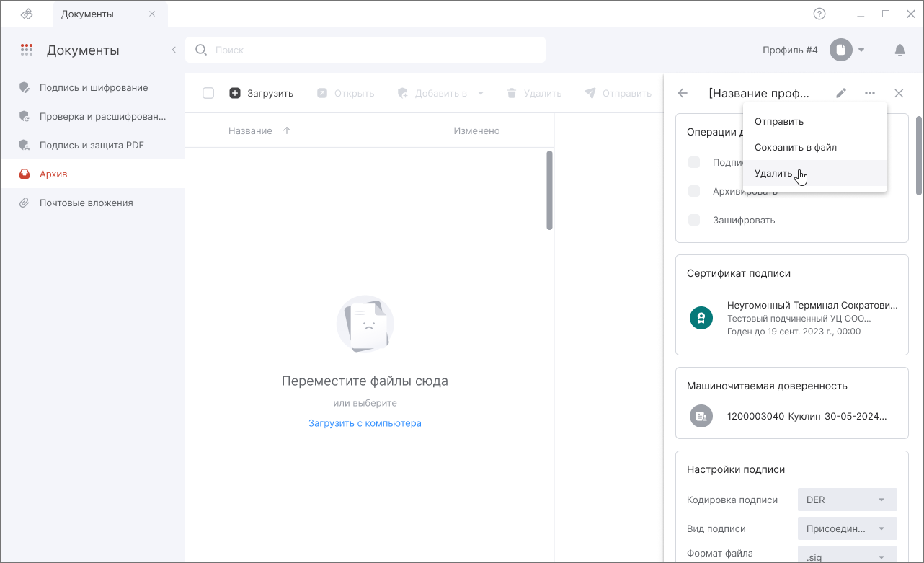924x563 pixels.
Task: Edit profile name with pencil icon
Action: (841, 93)
